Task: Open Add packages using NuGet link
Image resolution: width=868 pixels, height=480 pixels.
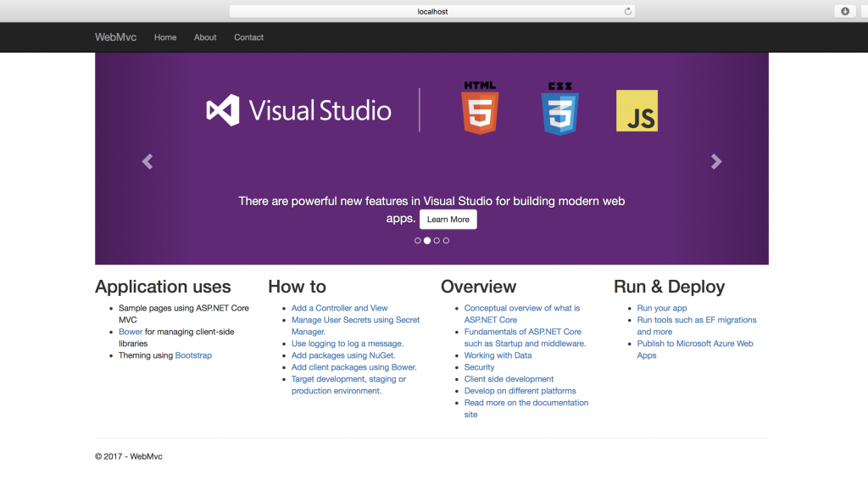Action: 343,355
